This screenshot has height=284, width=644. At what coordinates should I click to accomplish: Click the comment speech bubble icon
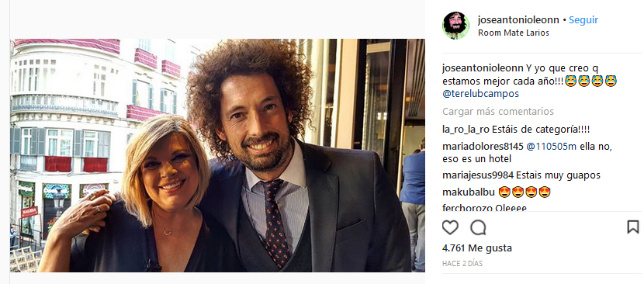click(478, 227)
